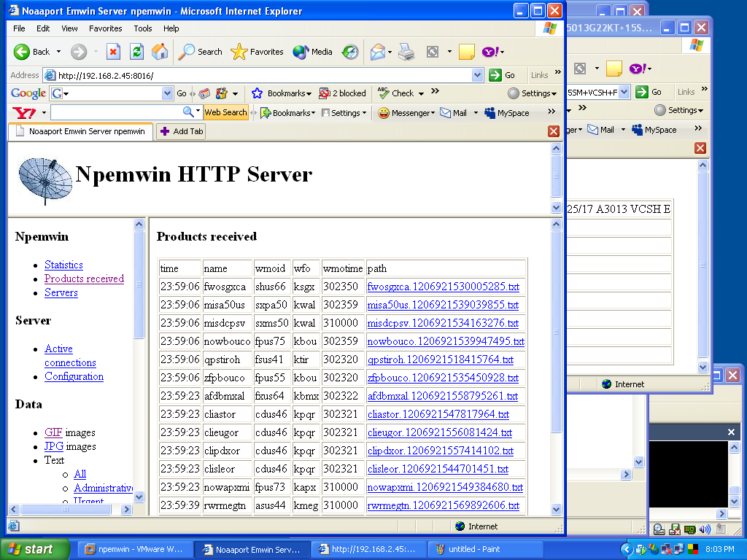
Task: Click the left navigation frame horizontal scrollbar
Action: [x=66, y=509]
